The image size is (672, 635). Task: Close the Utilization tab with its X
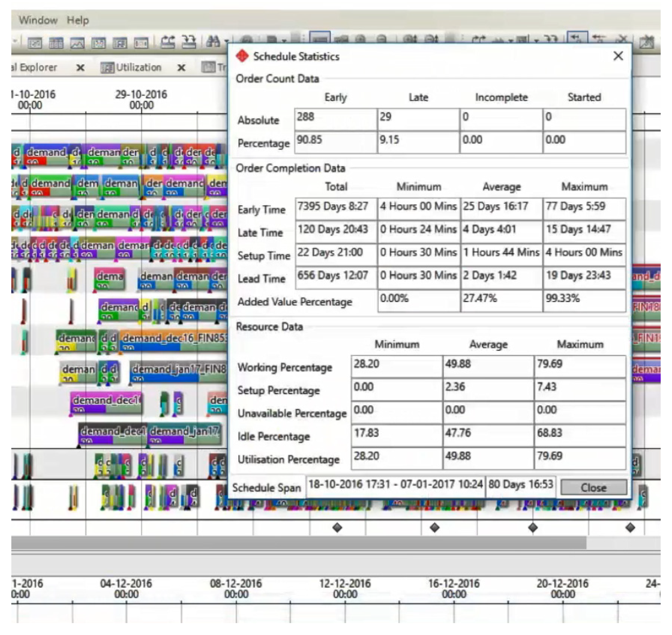(x=181, y=68)
